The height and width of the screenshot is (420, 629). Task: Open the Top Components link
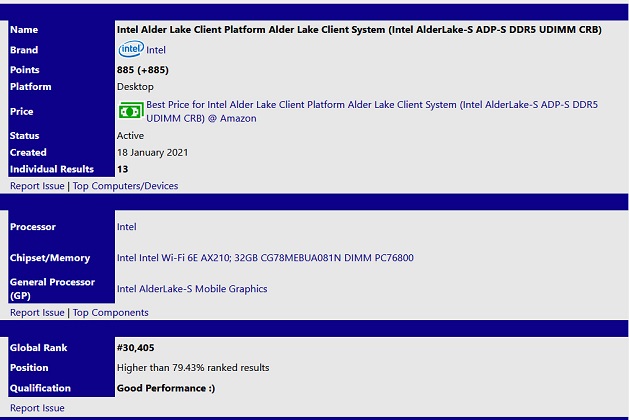[110, 313]
